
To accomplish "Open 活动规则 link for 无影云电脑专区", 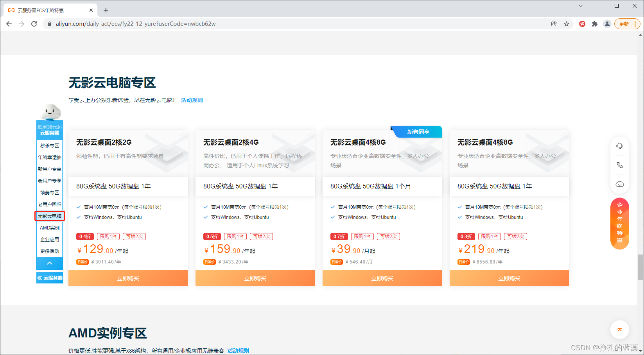I will tap(192, 100).
